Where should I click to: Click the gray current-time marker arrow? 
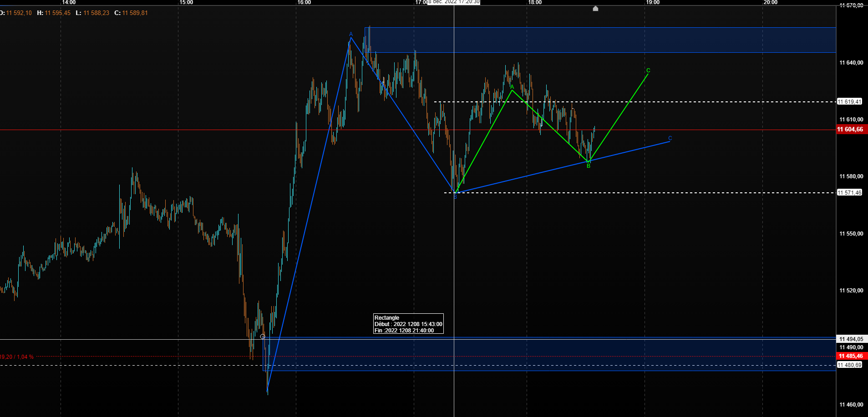595,8
